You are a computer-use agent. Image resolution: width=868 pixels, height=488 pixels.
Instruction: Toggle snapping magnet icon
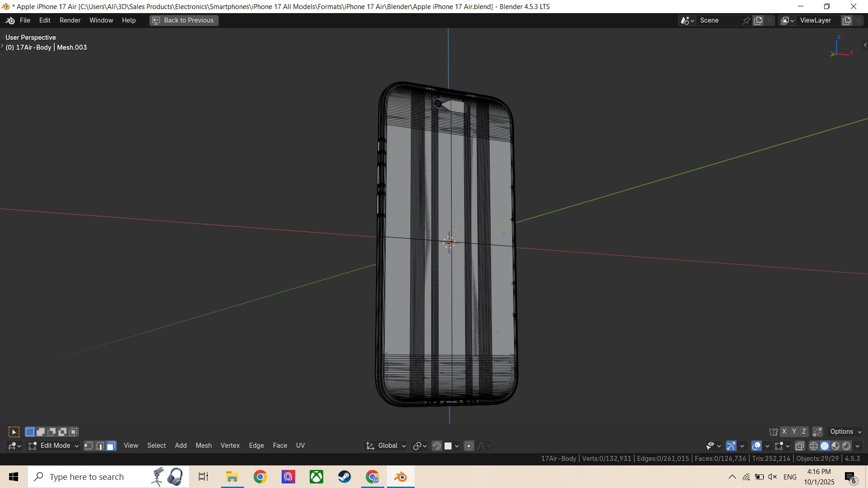coord(437,446)
